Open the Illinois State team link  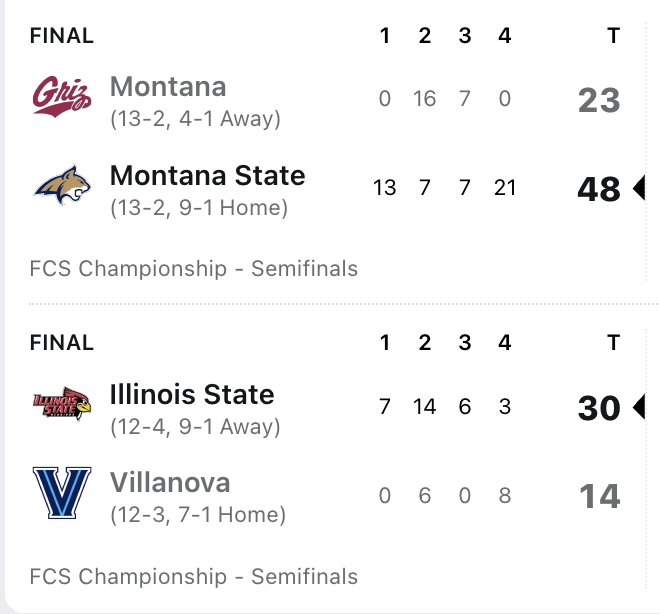point(192,394)
